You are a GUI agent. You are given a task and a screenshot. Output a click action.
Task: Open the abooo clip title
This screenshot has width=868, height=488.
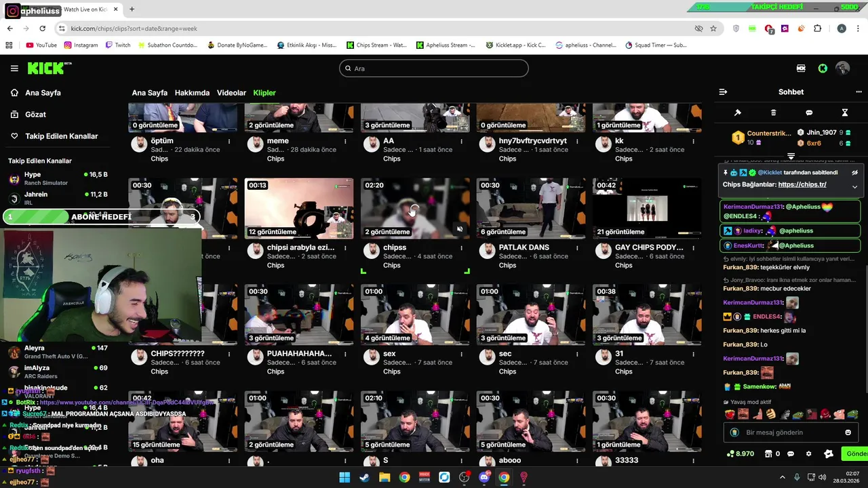point(510,460)
